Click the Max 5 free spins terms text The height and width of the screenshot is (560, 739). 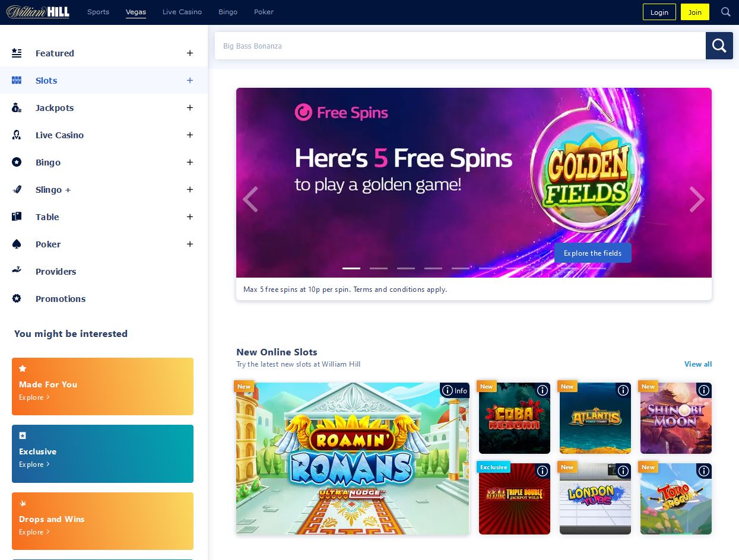[x=345, y=289]
